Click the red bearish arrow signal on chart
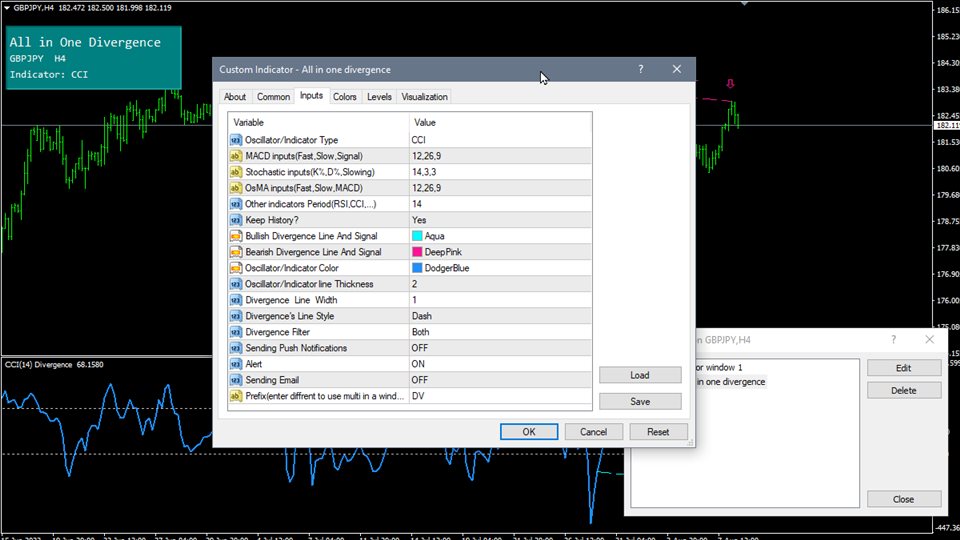Viewport: 960px width, 540px height. click(732, 85)
